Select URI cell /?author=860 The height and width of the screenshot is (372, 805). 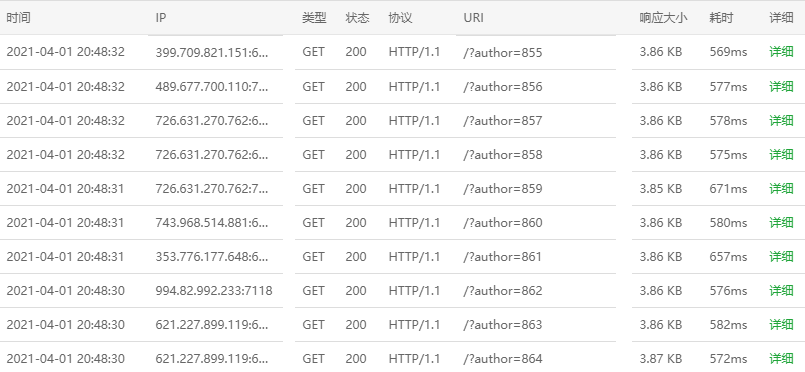coord(503,222)
